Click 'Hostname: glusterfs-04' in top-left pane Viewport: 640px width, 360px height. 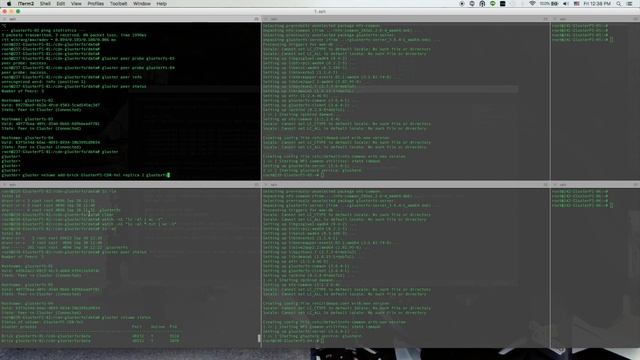[27, 138]
